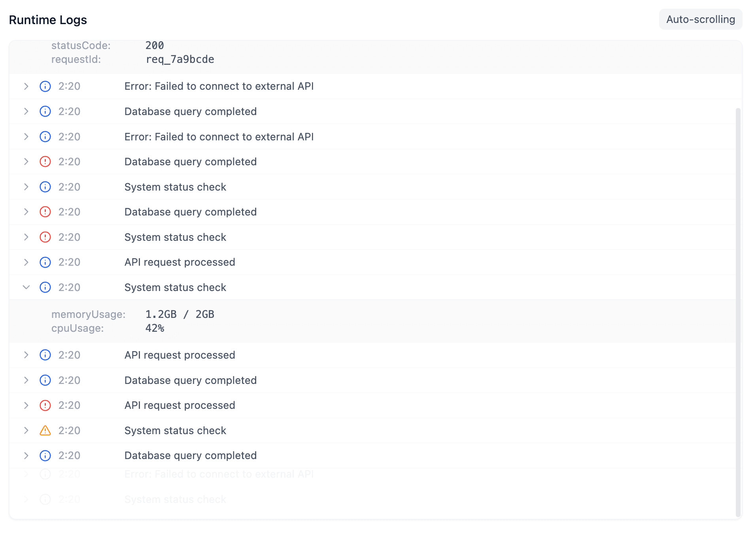This screenshot has width=756, height=533.
Task: Expand the last visible Database query completed row
Action: click(26, 456)
